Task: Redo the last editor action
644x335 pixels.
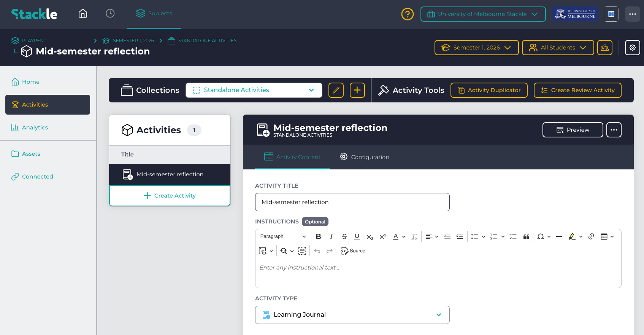Action: (x=330, y=251)
